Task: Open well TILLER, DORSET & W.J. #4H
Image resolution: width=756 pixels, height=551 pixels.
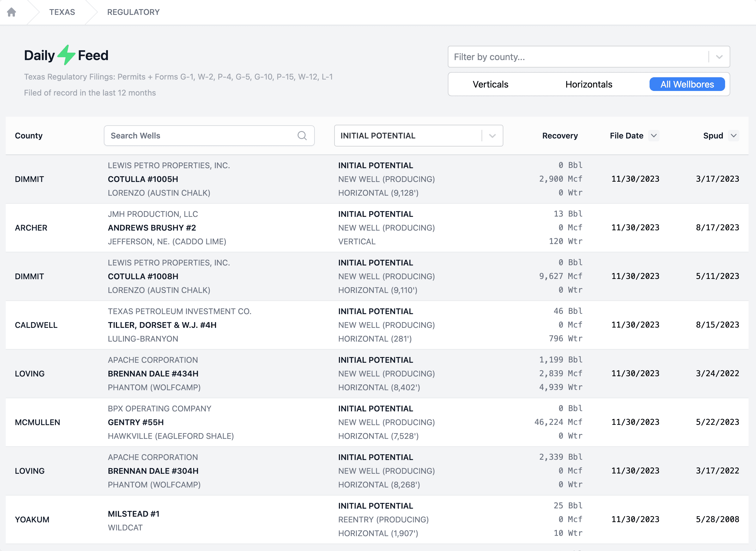Action: click(162, 325)
